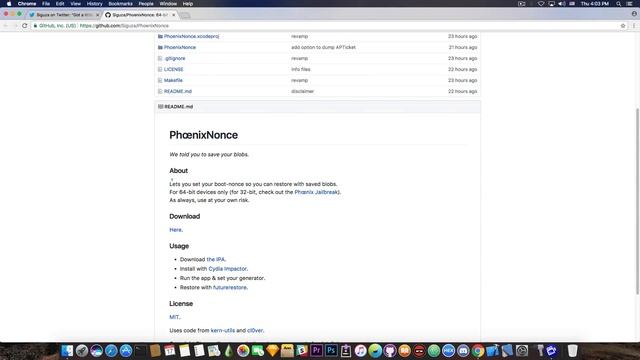Open the Window menu
Viewport: 640px width, 360px height.
click(x=168, y=4)
